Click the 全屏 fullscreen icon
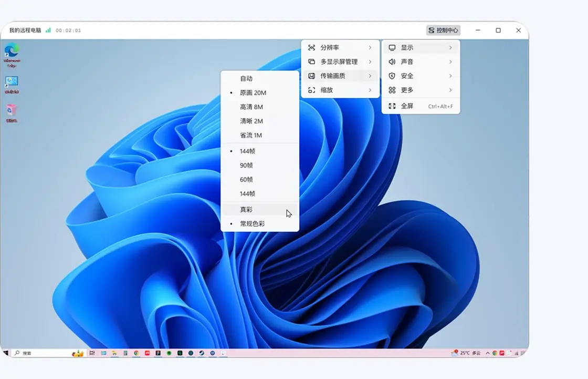588x379 pixels. 392,106
